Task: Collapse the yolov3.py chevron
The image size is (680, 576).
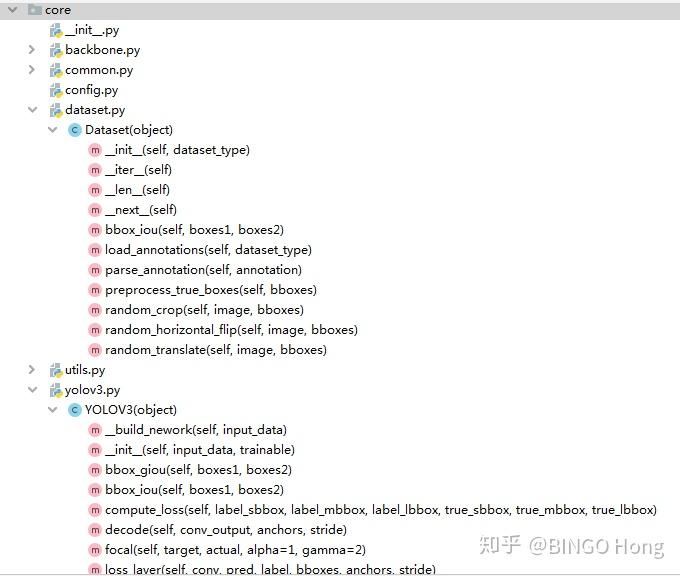Action: coord(33,389)
